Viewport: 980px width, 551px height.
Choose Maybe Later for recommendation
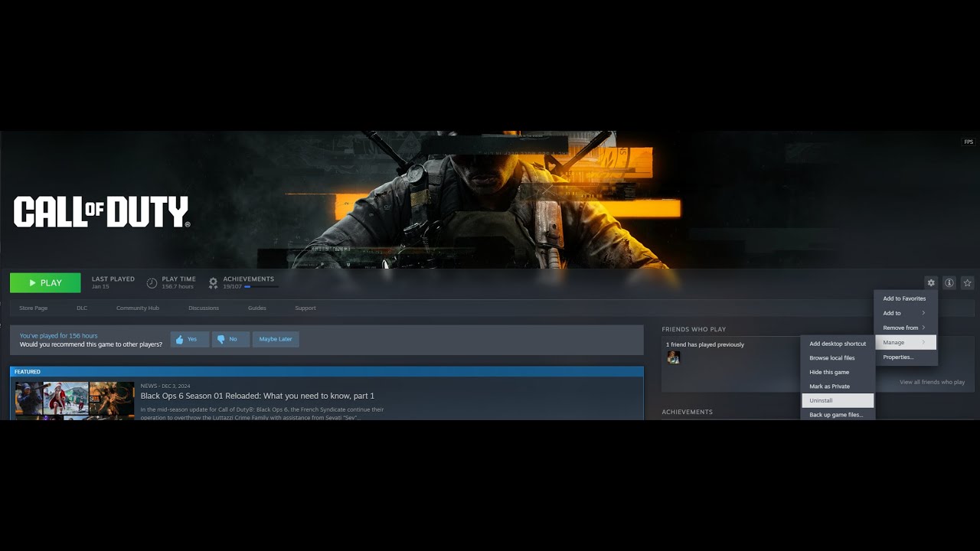[276, 339]
